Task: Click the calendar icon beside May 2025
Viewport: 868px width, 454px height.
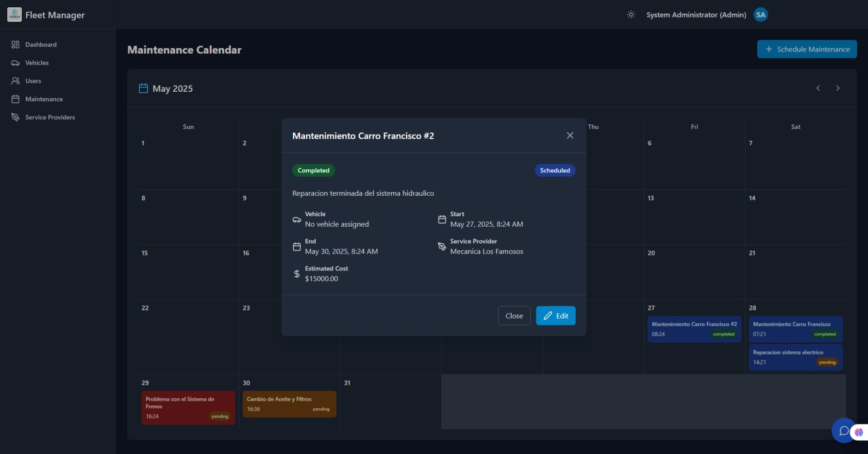Action: (x=143, y=88)
